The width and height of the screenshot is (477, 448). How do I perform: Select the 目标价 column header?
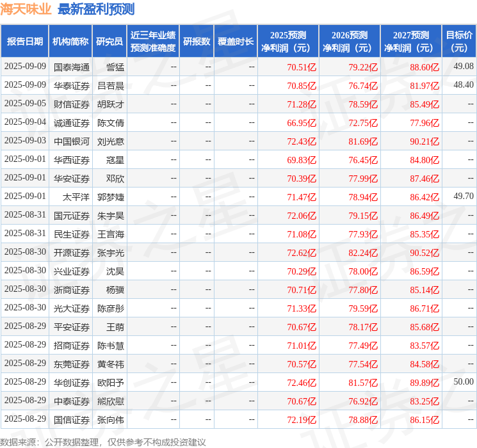[459, 42]
